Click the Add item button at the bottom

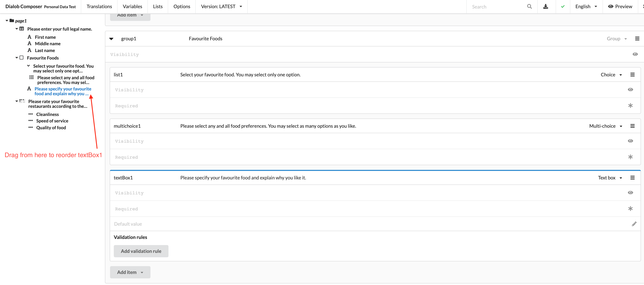(x=130, y=272)
